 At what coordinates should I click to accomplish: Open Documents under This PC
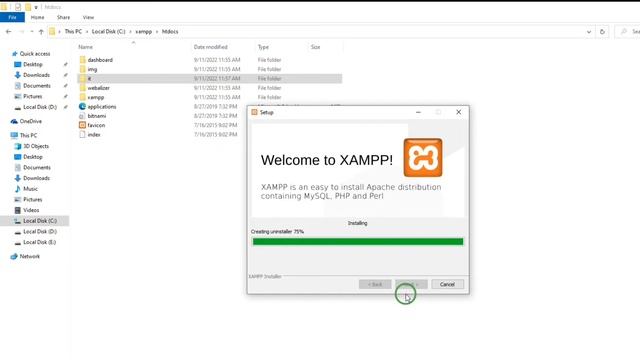click(x=37, y=167)
